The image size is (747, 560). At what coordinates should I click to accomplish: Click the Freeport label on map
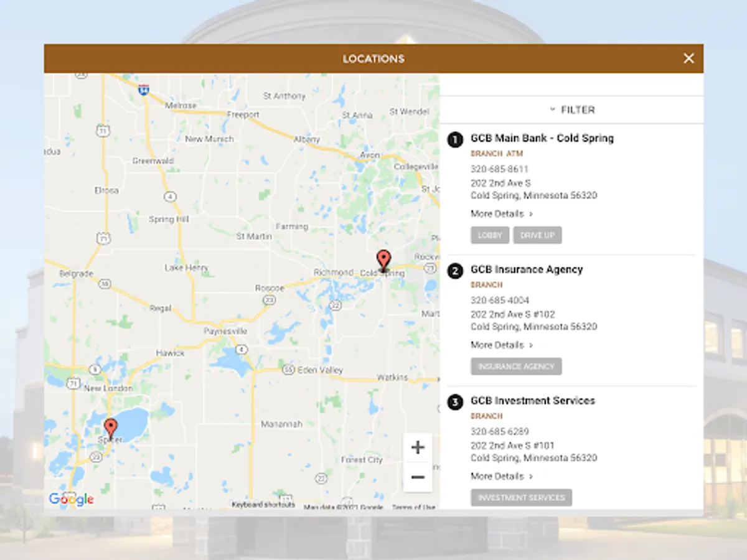(x=243, y=115)
